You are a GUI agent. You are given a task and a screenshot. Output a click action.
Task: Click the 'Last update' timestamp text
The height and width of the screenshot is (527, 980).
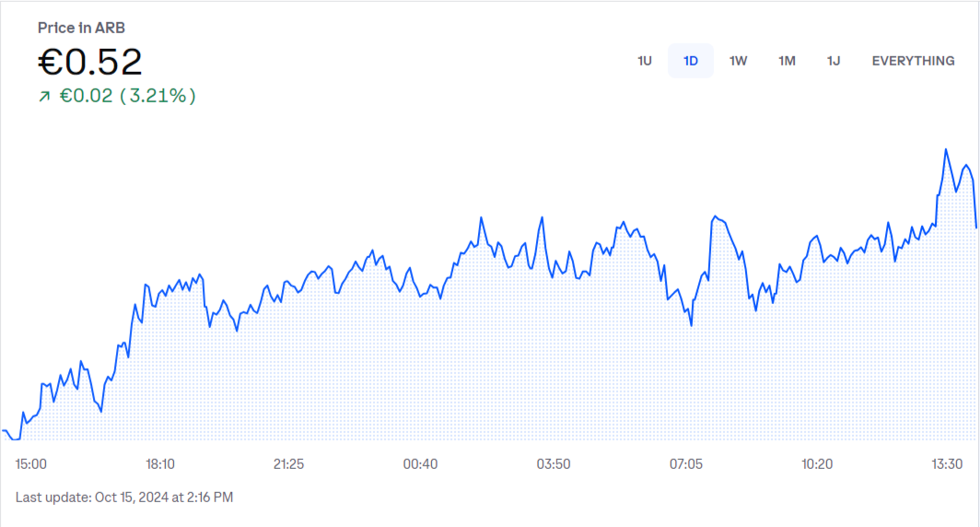pyautogui.click(x=124, y=498)
